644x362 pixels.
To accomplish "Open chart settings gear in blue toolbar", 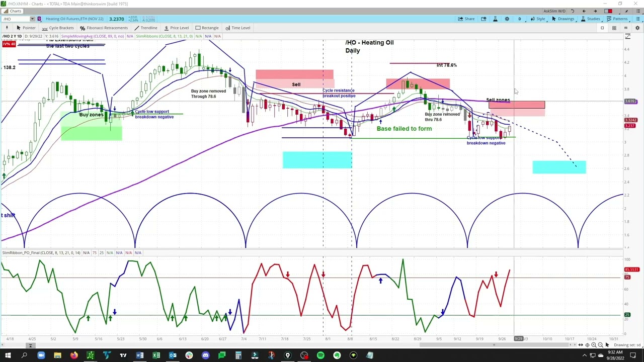I will 507,19.
